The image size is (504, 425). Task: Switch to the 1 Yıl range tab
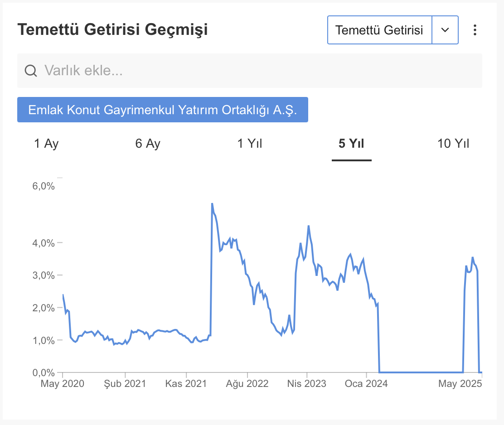click(250, 144)
